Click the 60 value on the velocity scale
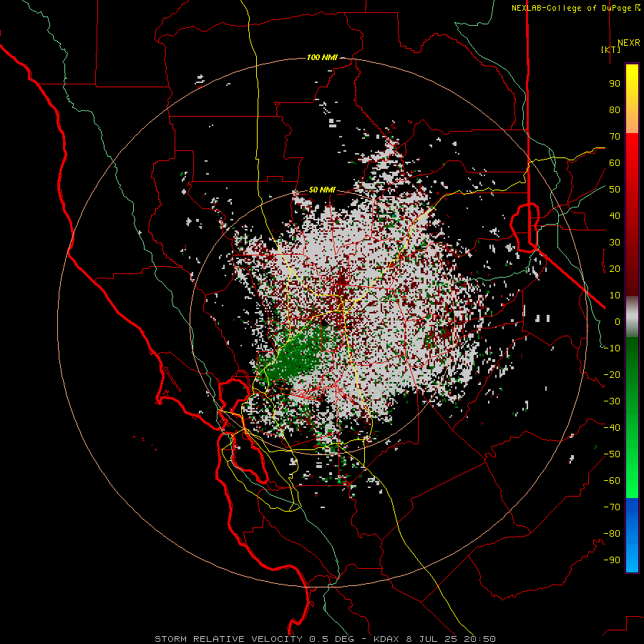 click(615, 162)
